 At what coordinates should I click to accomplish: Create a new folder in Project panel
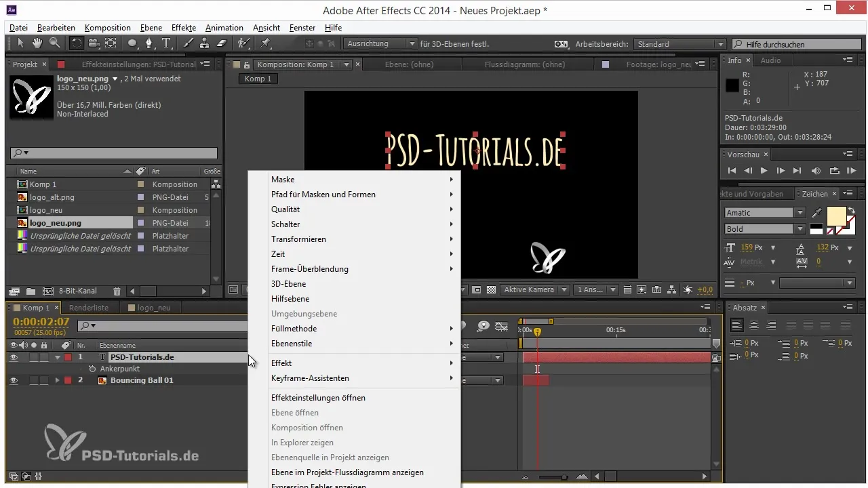[x=31, y=291]
